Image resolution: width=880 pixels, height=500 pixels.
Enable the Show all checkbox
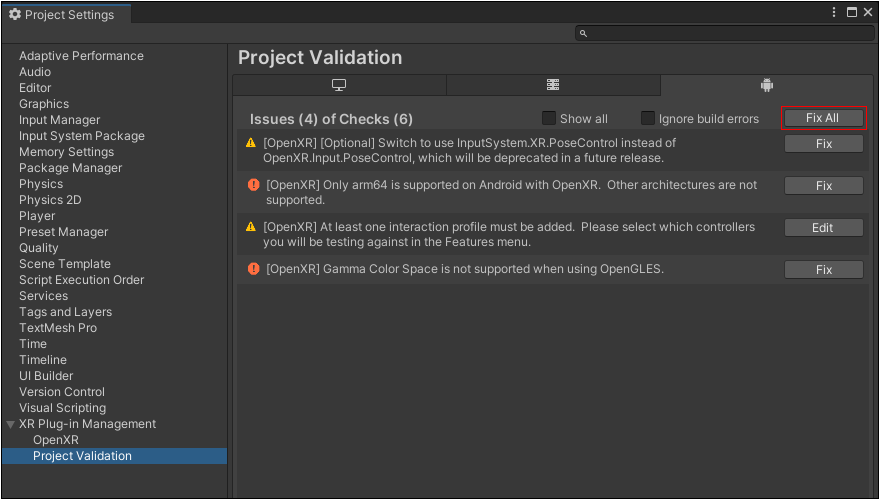click(549, 118)
